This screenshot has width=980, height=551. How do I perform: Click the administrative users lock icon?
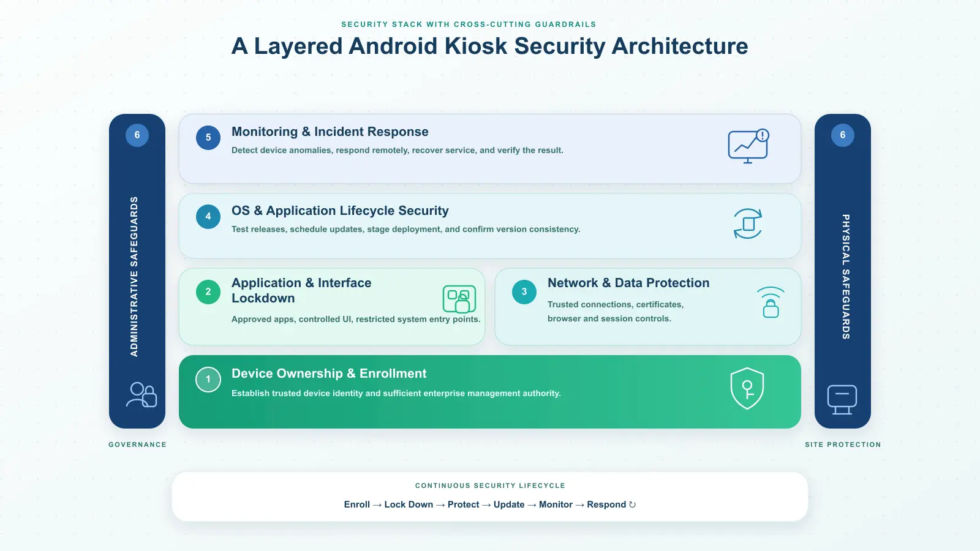141,395
